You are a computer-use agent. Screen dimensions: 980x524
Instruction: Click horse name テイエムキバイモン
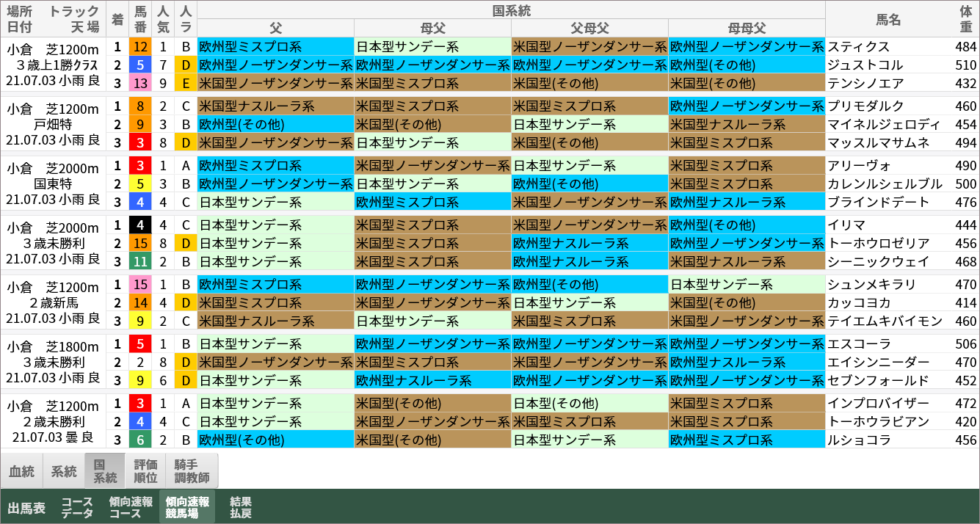pyautogui.click(x=885, y=321)
